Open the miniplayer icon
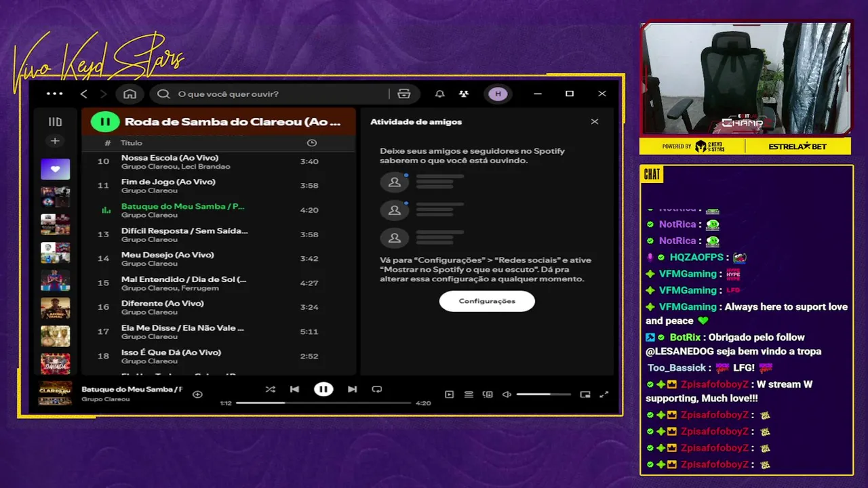 (585, 394)
